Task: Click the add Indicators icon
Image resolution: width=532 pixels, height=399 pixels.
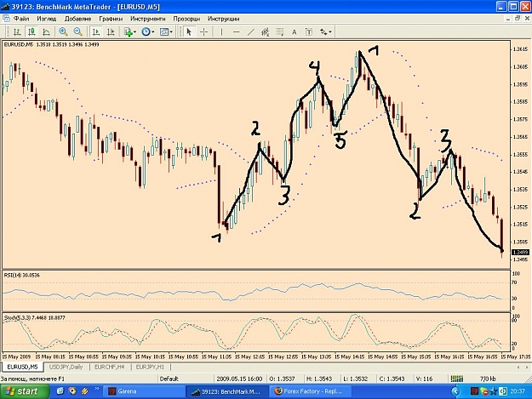Action: point(128,31)
